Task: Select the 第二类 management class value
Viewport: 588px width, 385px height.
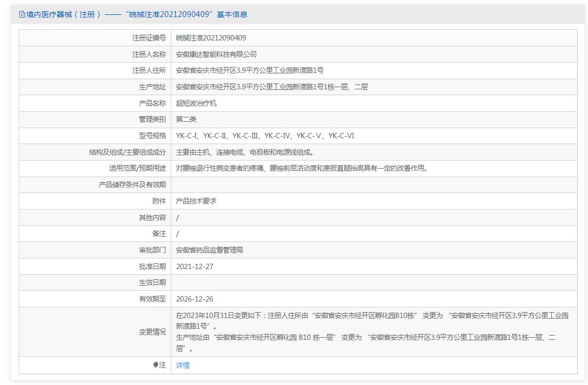Action: pyautogui.click(x=186, y=119)
